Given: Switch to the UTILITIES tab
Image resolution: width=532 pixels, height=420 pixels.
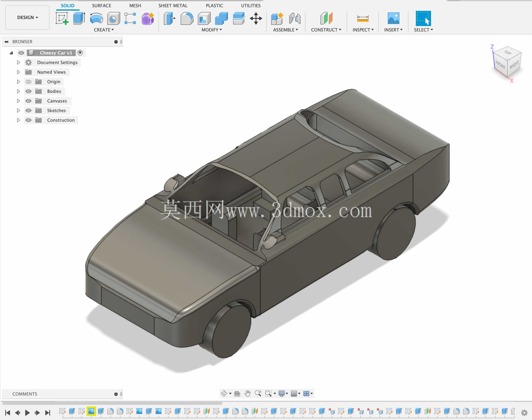Looking at the screenshot, I should click(251, 5).
